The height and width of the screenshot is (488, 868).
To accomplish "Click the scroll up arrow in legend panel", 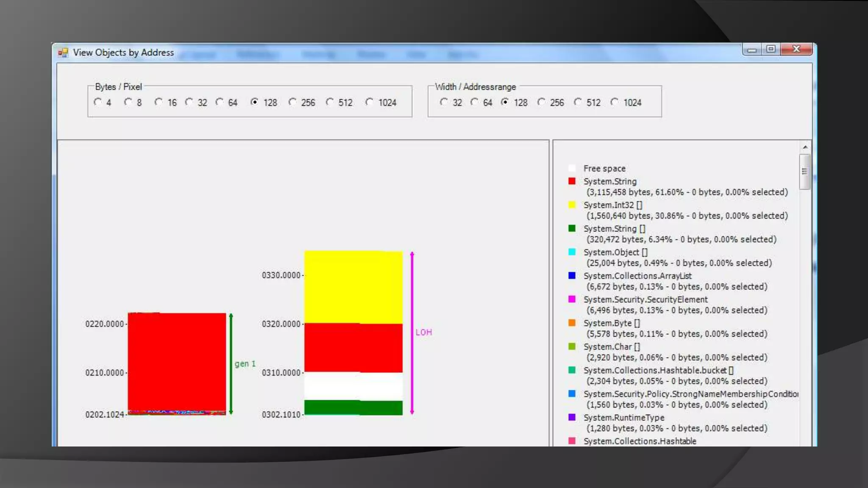I will click(x=805, y=147).
